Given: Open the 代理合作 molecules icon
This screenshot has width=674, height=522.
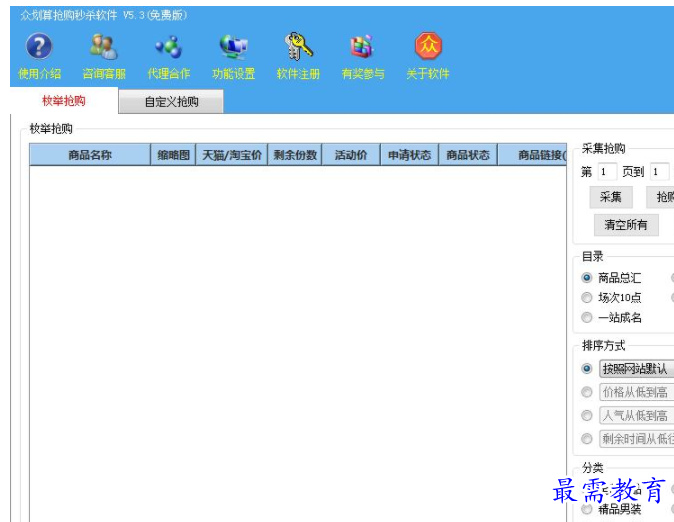Looking at the screenshot, I should click(x=168, y=46).
